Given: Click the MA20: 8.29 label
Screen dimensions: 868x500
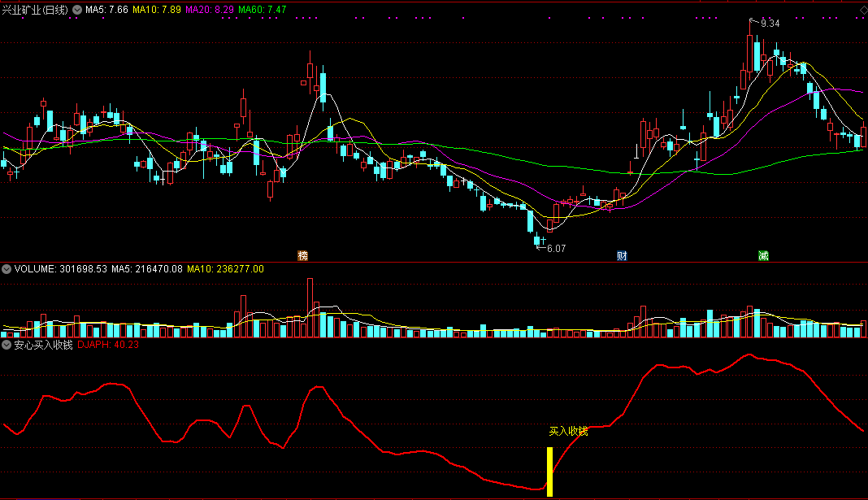Looking at the screenshot, I should pos(209,10).
